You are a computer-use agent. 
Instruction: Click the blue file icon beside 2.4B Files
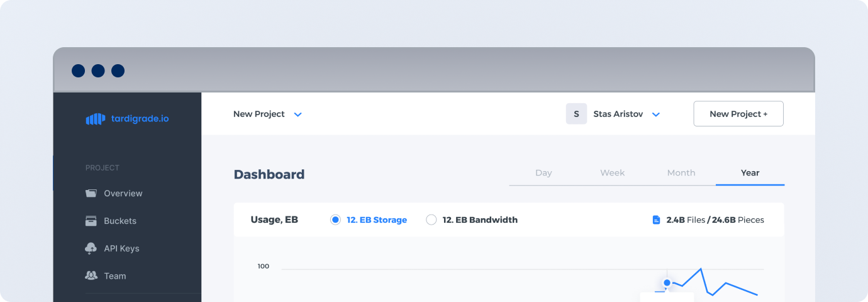tap(656, 220)
